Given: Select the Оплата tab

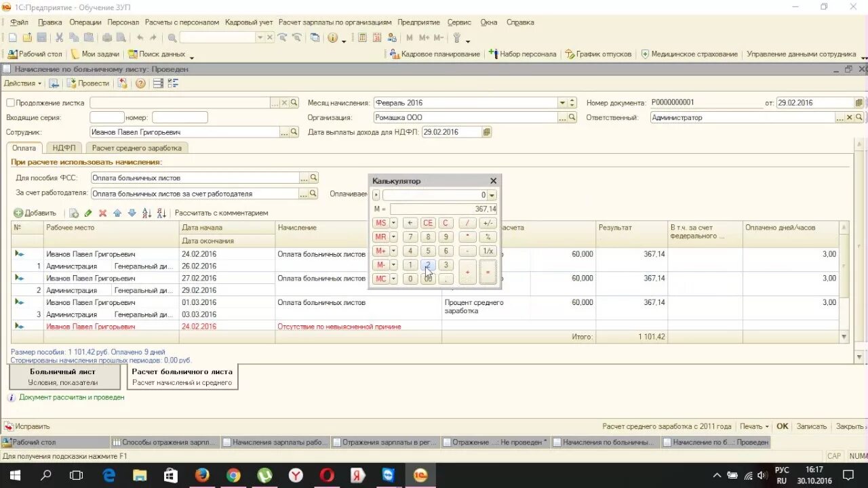Looking at the screenshot, I should point(24,148).
